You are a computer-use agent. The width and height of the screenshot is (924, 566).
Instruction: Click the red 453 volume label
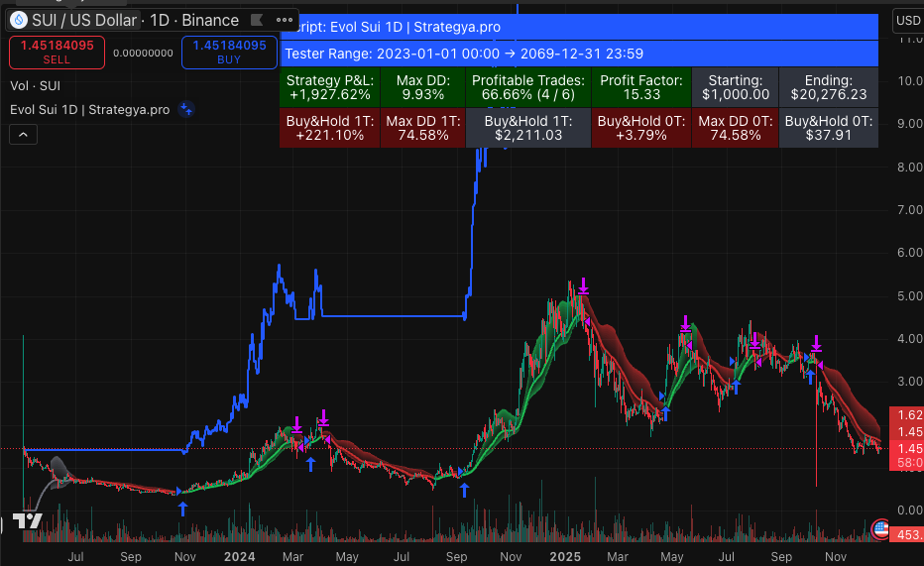[907, 535]
